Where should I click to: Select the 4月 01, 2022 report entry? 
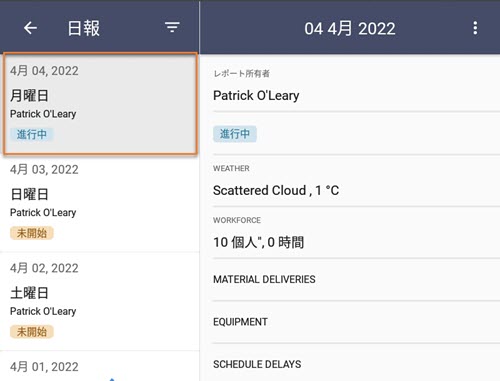(x=100, y=366)
